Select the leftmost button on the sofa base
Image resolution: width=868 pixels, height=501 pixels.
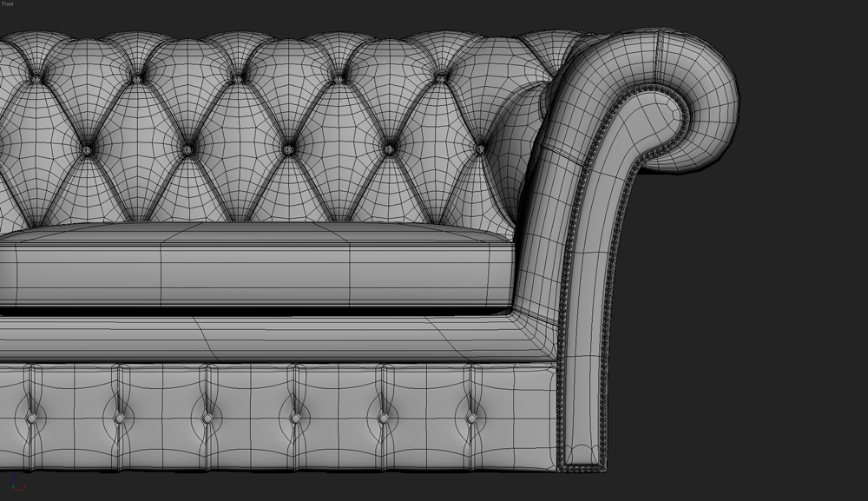[x=31, y=418]
